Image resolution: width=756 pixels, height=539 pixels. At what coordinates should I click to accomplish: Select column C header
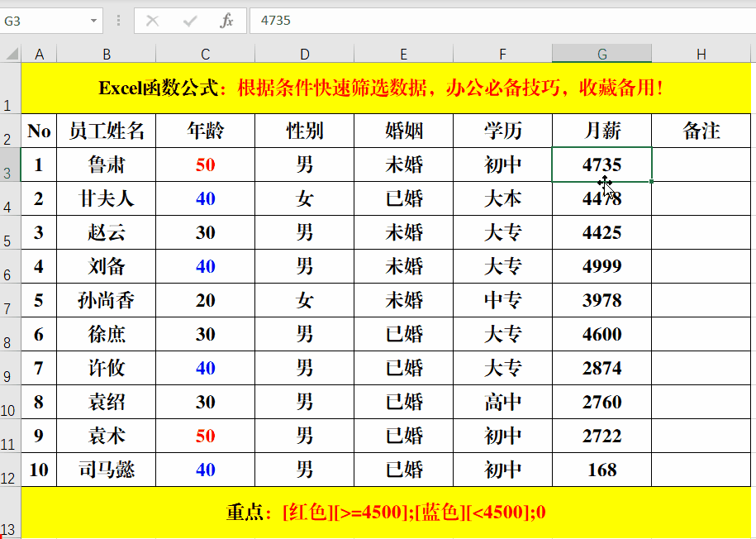pos(206,54)
